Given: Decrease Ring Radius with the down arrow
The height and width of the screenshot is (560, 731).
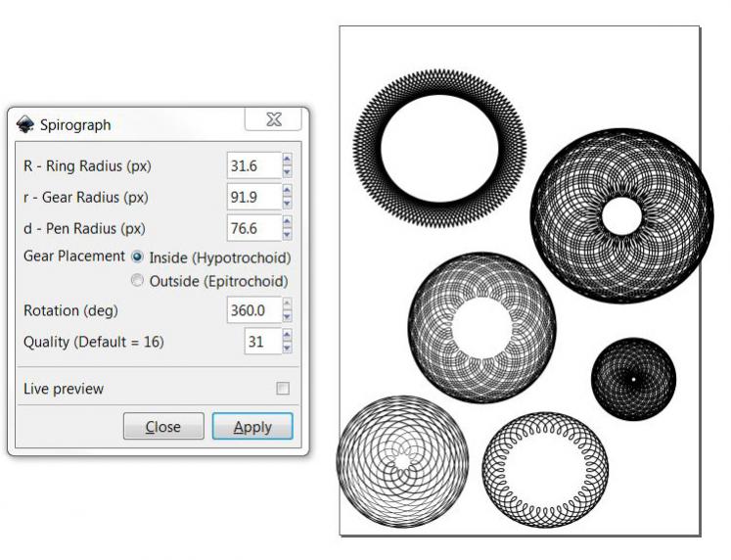Looking at the screenshot, I should [x=287, y=172].
